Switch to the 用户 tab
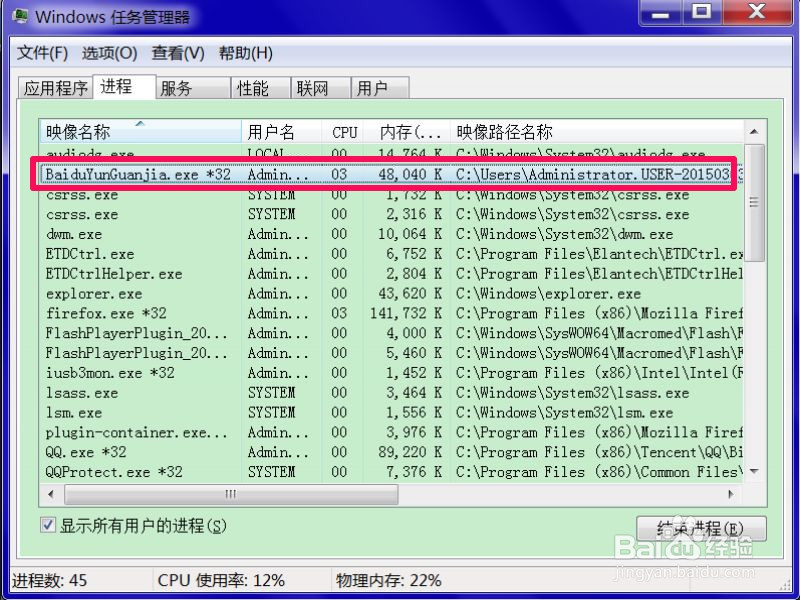Screen dimensions: 800x600 380,88
